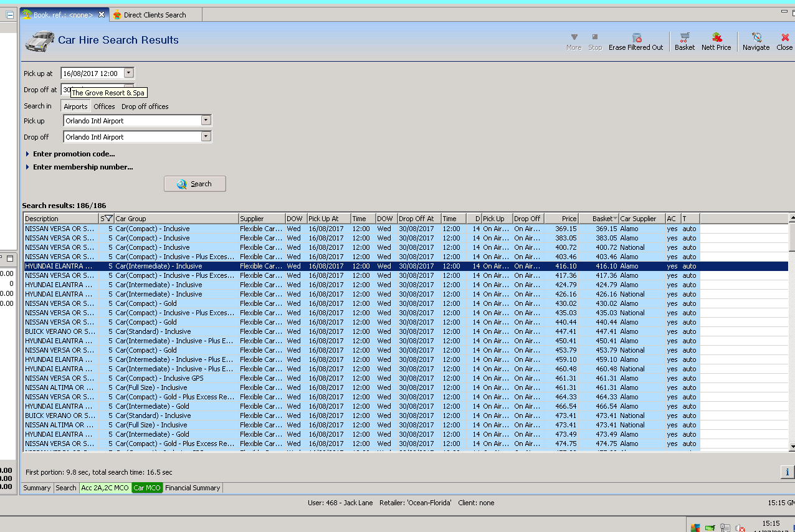Select the Drop off offices option
Viewport: 795px width, 532px height.
coord(145,107)
